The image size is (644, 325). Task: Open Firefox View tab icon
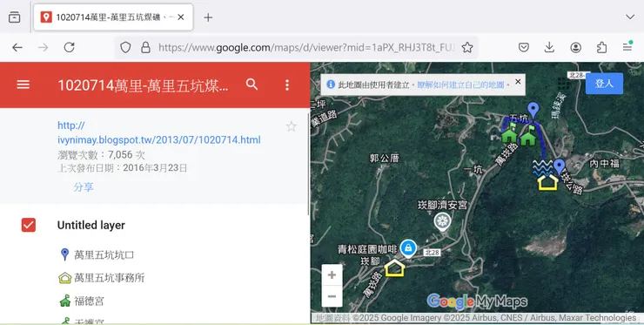(15, 17)
